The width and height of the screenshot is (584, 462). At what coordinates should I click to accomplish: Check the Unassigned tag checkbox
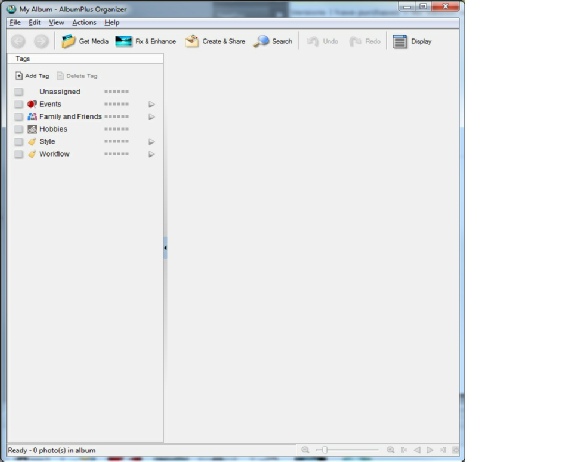coord(19,92)
